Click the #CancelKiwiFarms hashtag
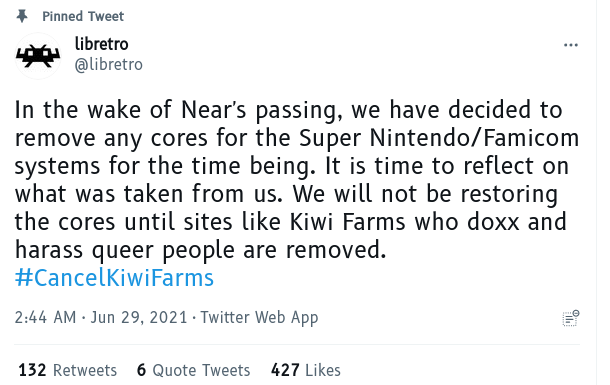 click(x=114, y=278)
